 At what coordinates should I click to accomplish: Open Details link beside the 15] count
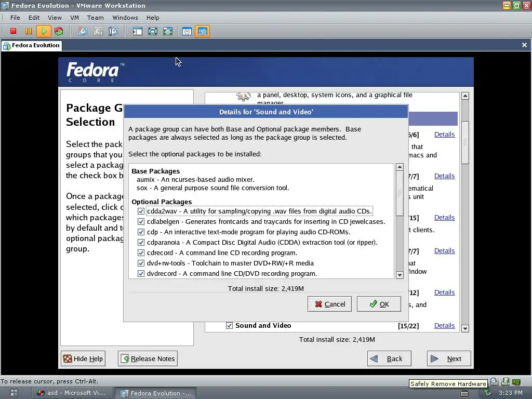tap(445, 218)
